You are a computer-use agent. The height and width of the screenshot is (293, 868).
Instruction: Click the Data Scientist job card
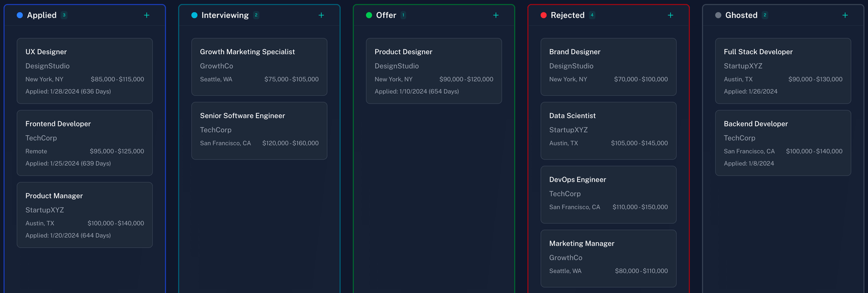tap(609, 130)
